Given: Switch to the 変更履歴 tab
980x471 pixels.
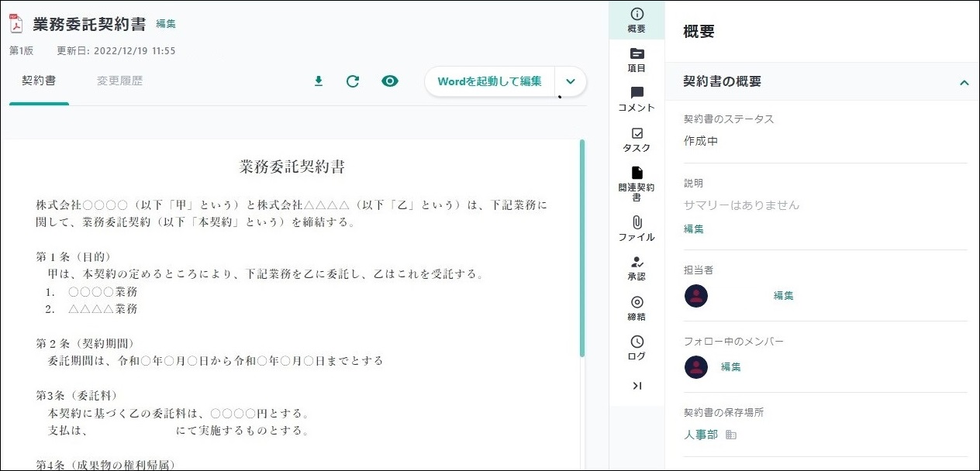Looking at the screenshot, I should click(x=119, y=81).
